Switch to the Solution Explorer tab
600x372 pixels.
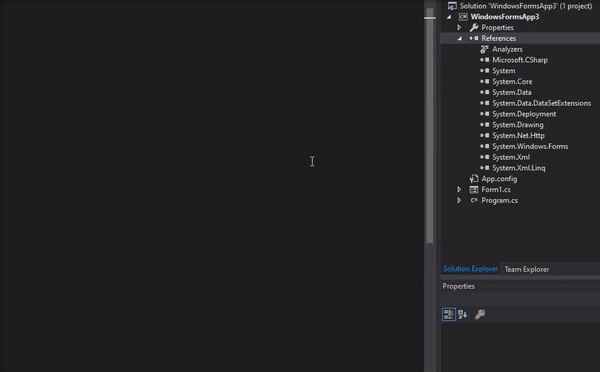click(470, 269)
